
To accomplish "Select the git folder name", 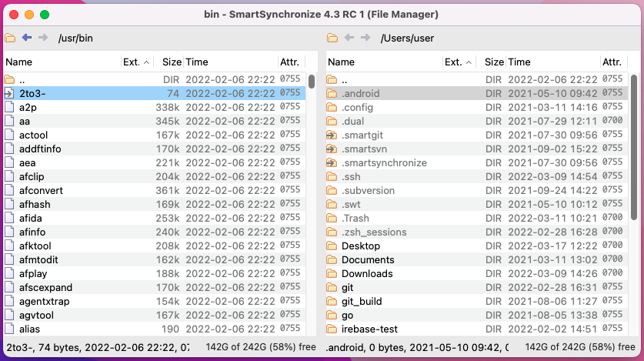I will [348, 288].
